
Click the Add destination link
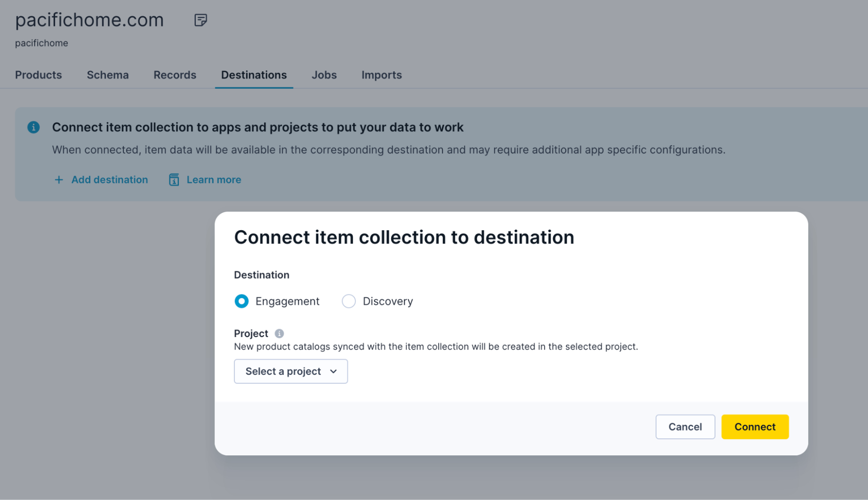point(109,179)
